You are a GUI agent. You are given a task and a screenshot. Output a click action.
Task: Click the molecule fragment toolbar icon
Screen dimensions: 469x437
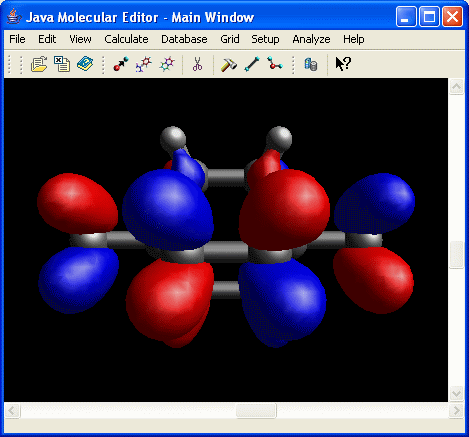tap(144, 64)
